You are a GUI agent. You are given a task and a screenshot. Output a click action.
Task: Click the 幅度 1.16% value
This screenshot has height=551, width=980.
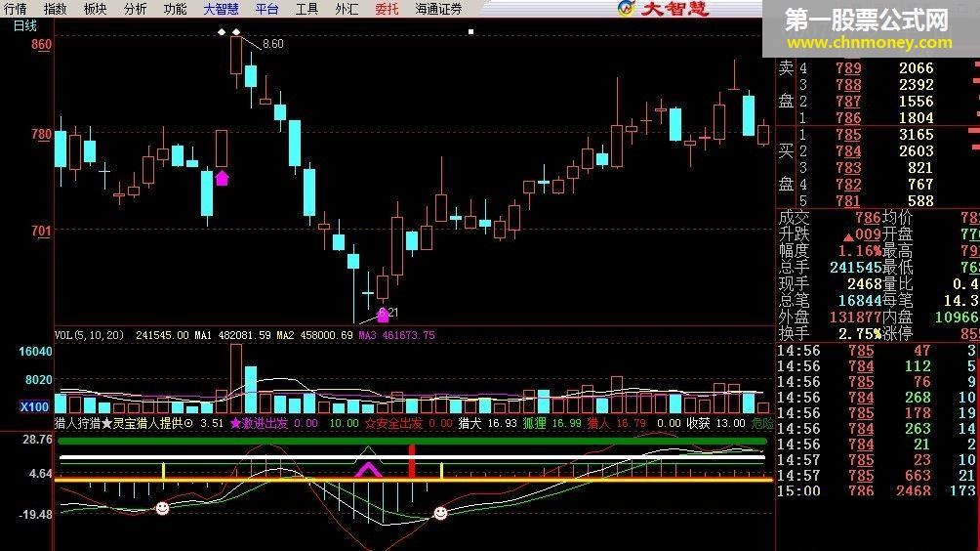[859, 251]
